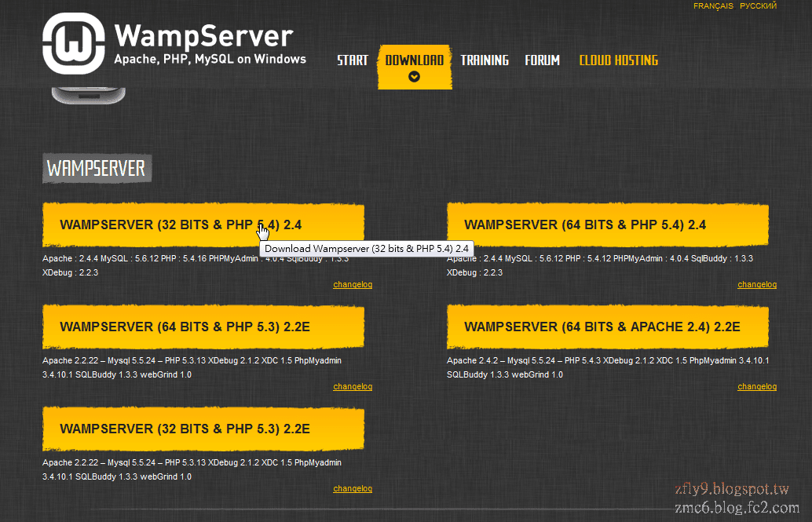Open changelog for 64 bits PHP 5.4

(757, 284)
